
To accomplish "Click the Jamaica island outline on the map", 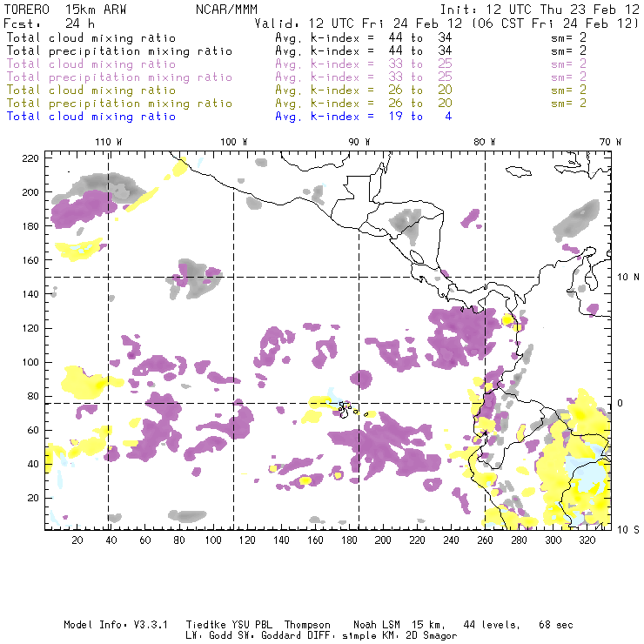I will coord(519,171).
